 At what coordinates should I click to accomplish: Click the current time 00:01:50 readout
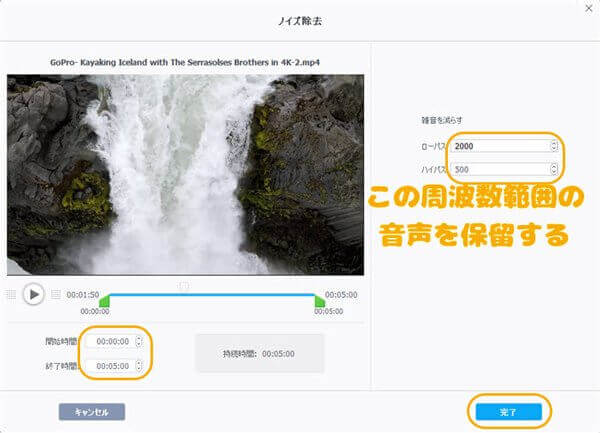click(x=83, y=295)
